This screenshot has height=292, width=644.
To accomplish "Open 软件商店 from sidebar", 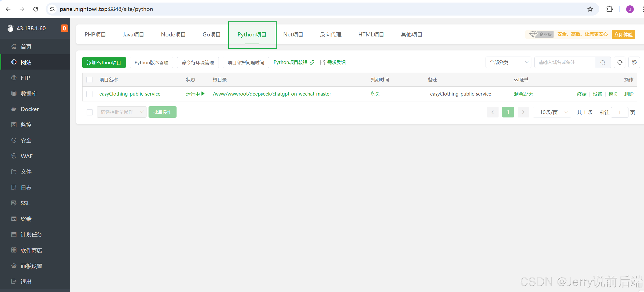I will coord(31,250).
